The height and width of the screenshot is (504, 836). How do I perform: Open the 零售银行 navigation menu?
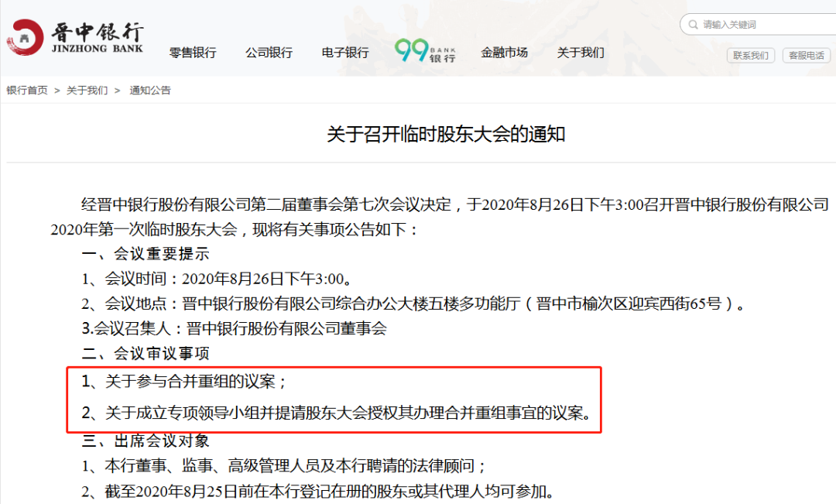[193, 53]
